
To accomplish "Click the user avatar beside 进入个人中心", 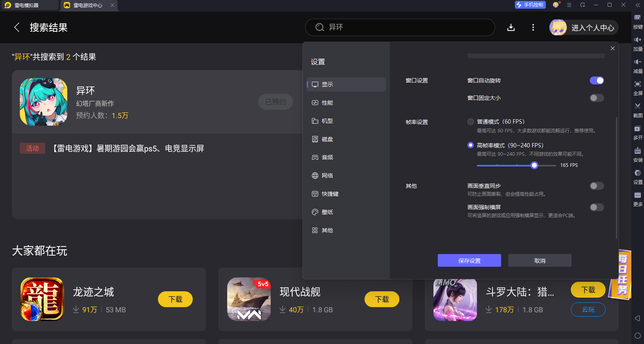I will click(558, 27).
